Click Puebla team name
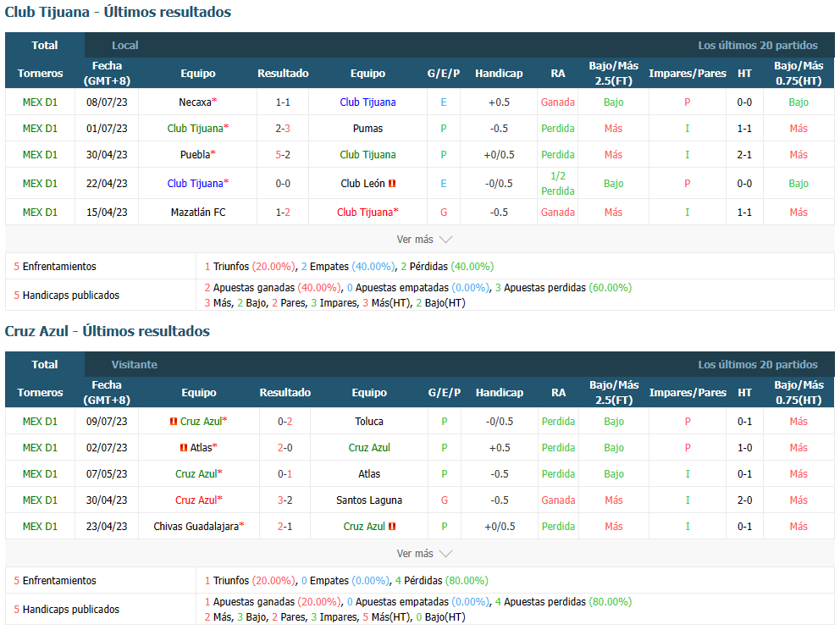The width and height of the screenshot is (840, 630). click(195, 155)
